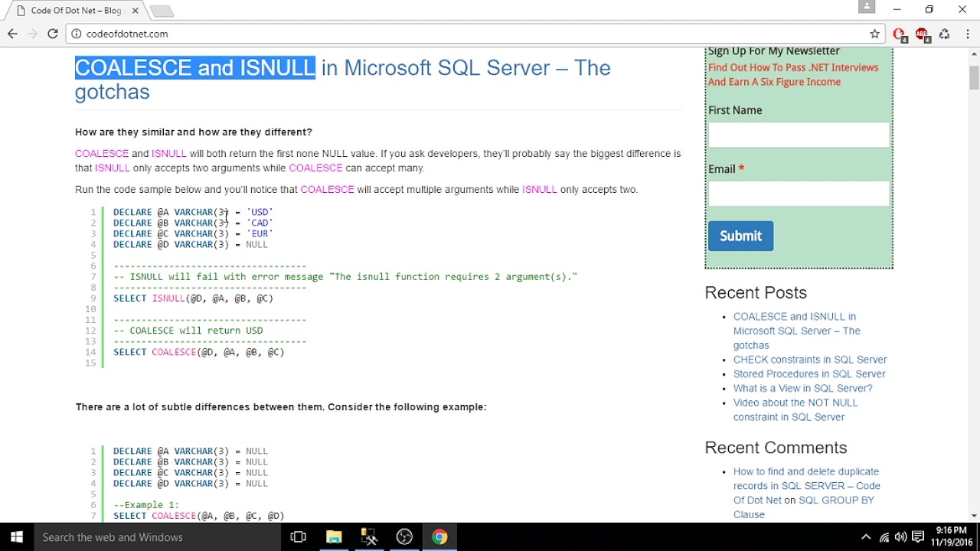980x551 pixels.
Task: Open the SQL Server tools taskbar icon
Action: (x=369, y=537)
